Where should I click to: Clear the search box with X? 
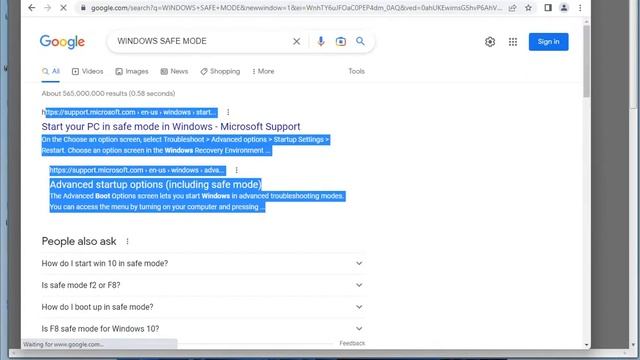tap(297, 41)
